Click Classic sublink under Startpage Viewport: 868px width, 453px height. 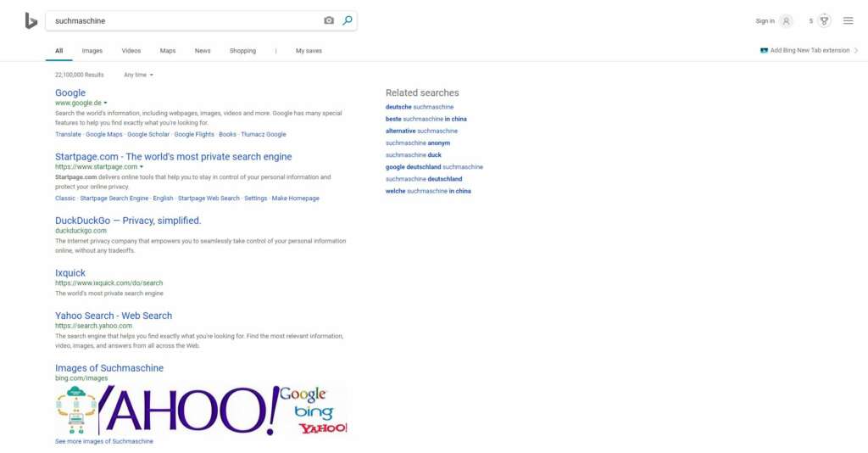64,199
